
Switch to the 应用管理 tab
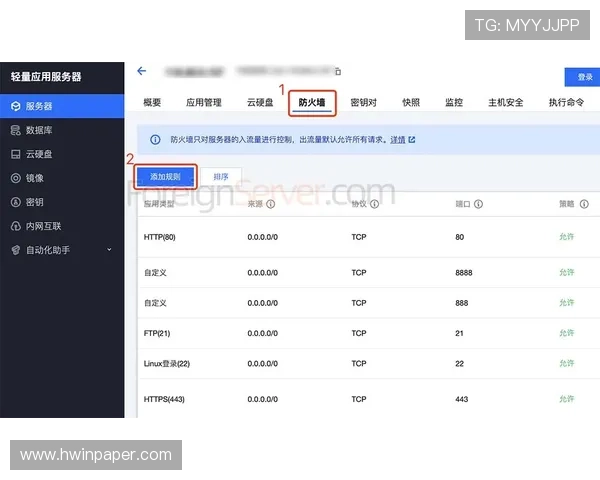[204, 102]
